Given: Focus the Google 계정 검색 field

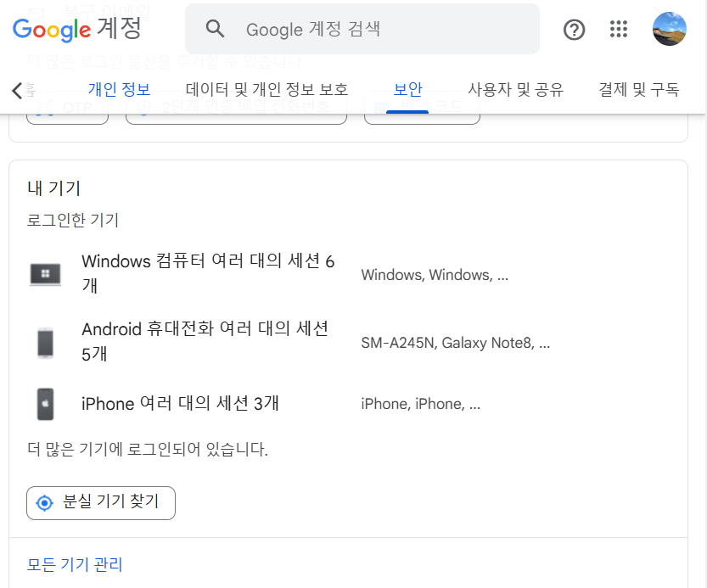Looking at the screenshot, I should 362,29.
